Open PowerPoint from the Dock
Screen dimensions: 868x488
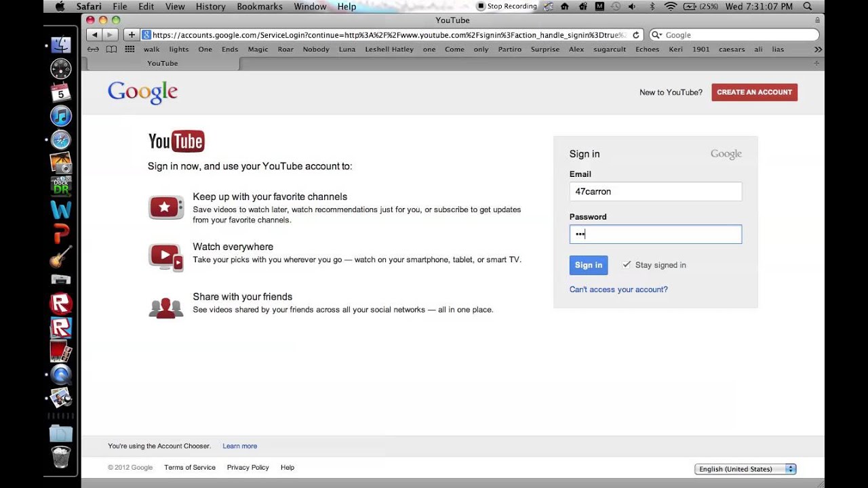click(61, 234)
